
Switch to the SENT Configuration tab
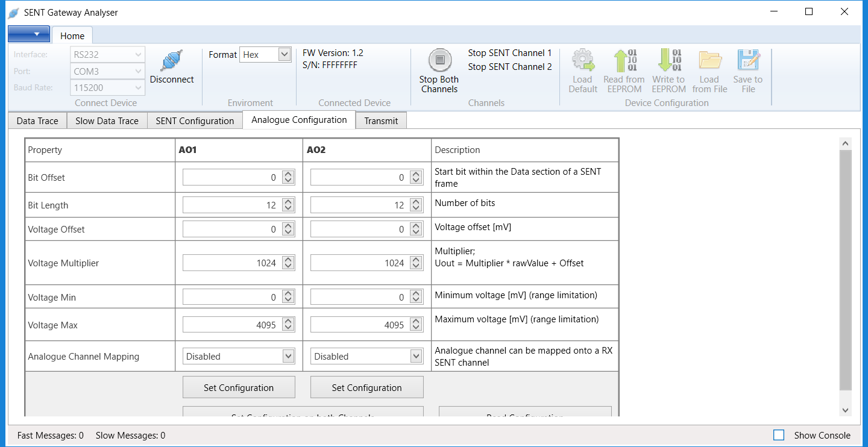(195, 121)
